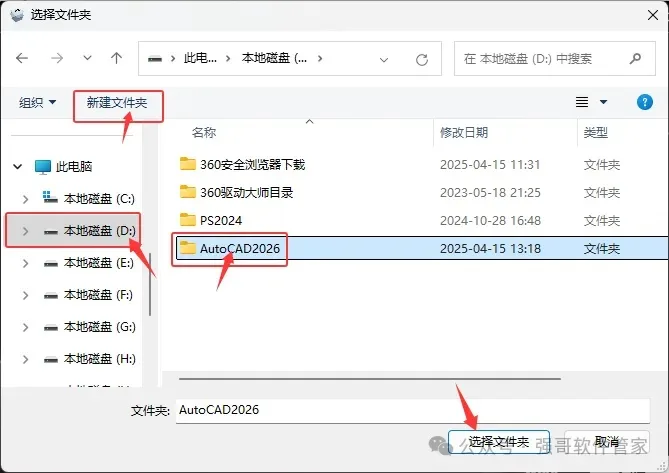The image size is (669, 473).
Task: Click the C: drive Windows icon
Action: 50,197
